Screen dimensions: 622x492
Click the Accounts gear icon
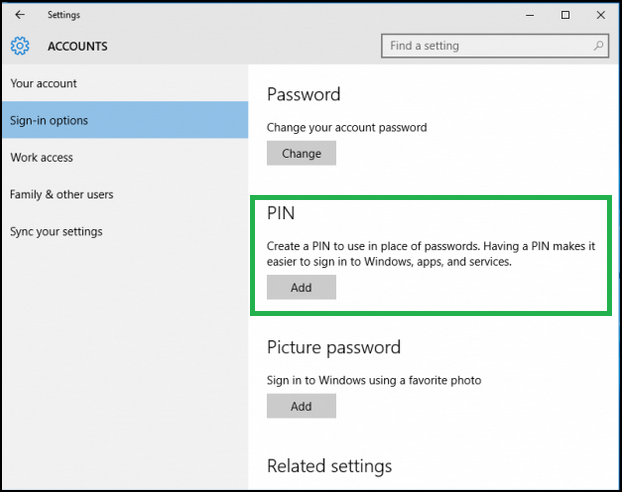[20, 46]
